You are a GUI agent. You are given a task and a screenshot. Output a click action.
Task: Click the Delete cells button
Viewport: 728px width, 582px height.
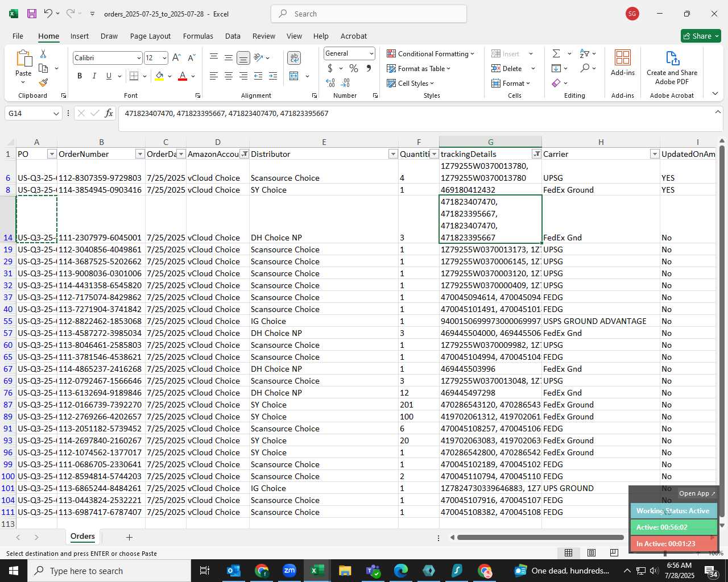[507, 68]
